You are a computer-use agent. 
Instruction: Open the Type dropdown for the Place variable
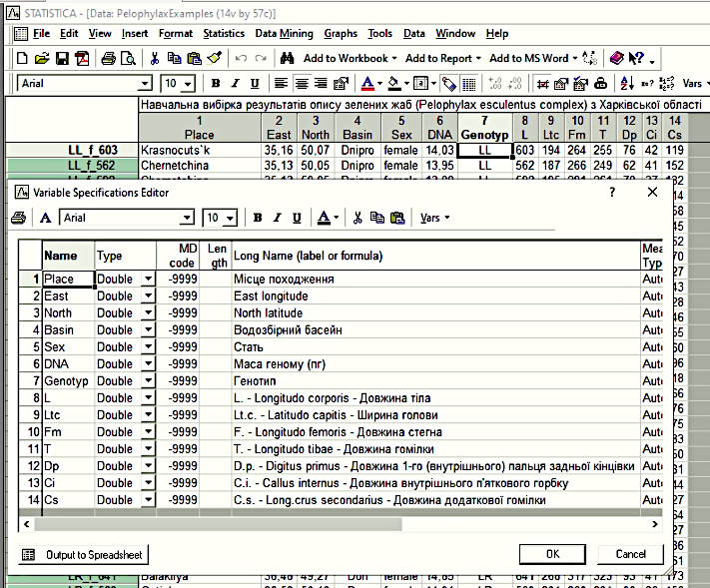[x=149, y=281]
